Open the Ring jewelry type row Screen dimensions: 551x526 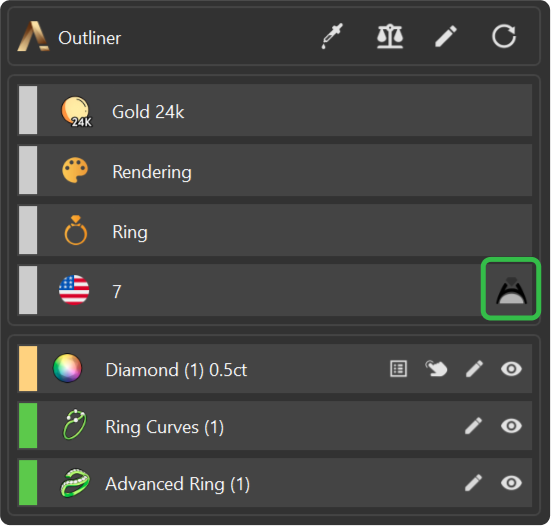[x=274, y=230]
